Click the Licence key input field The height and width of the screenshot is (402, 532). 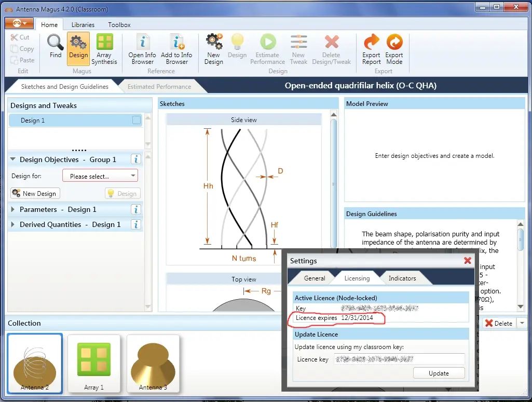tap(399, 359)
